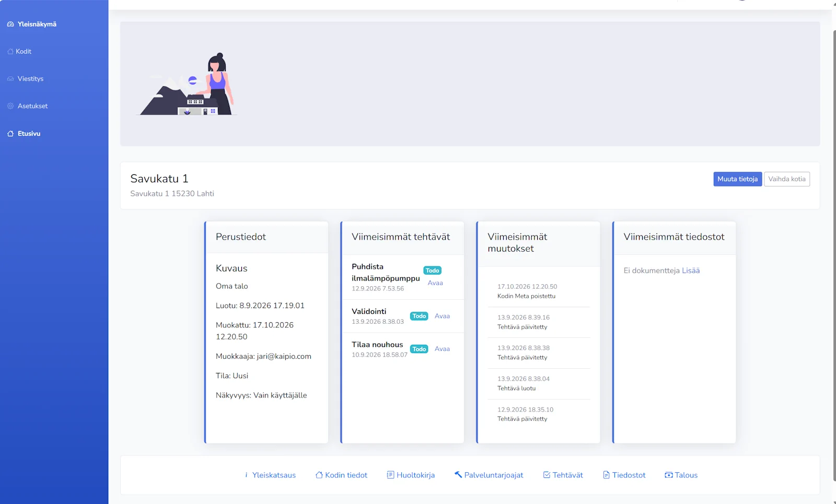Viewport: 836px width, 504px height.
Task: Open the Yleiskatsaus tab
Action: 270,475
